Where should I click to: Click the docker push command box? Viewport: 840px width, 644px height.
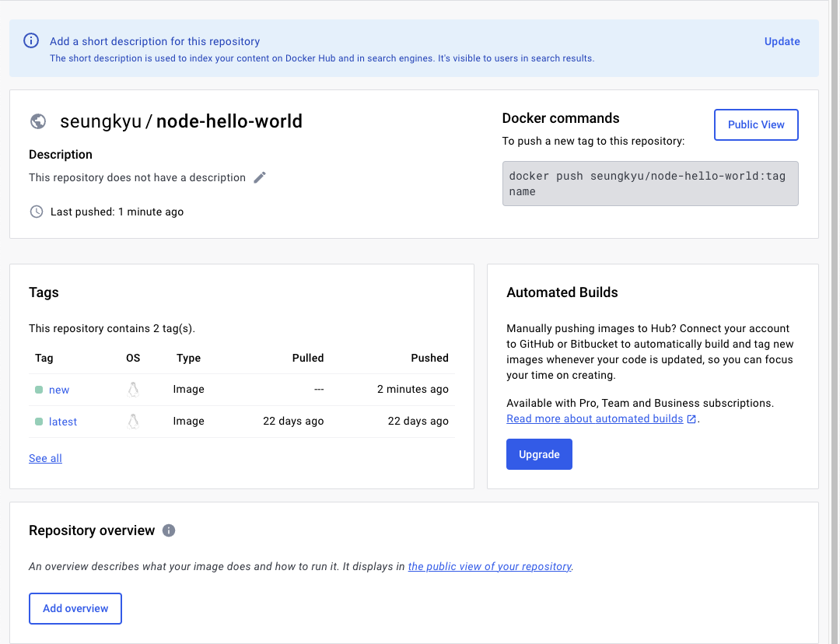tap(650, 184)
